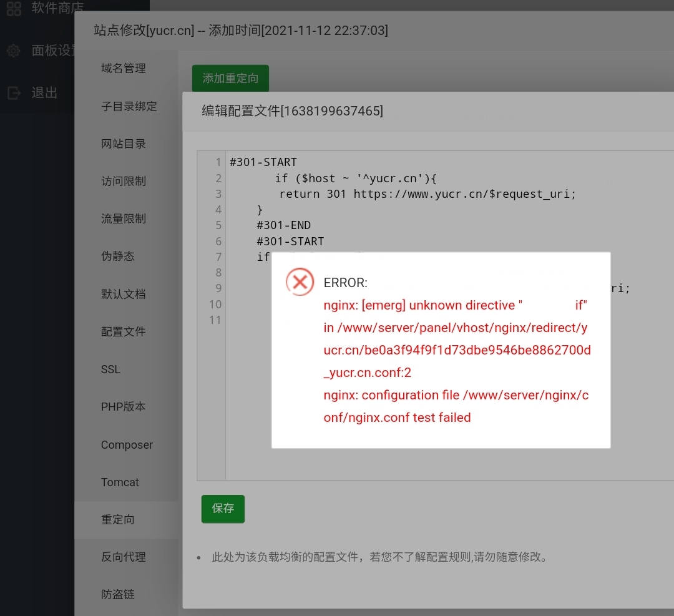674x616 pixels.
Task: Click the 'return 301 https://www.yucr.cn/$request_uri;' line
Action: tap(427, 194)
